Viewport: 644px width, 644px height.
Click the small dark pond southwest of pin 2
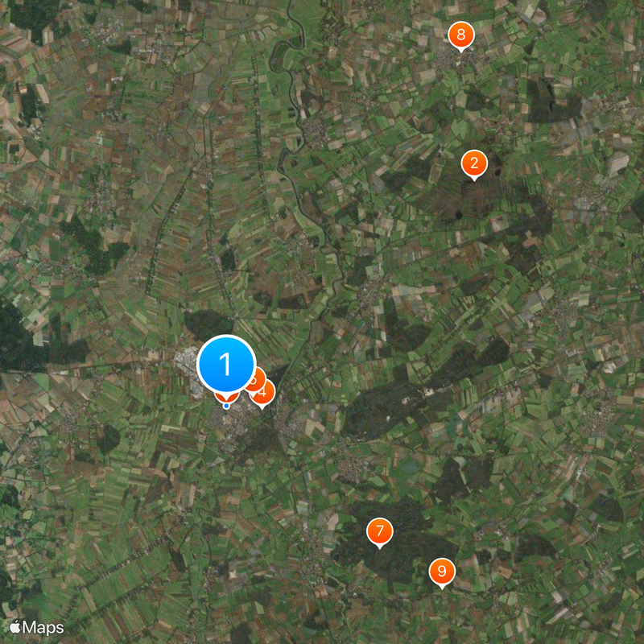458,214
